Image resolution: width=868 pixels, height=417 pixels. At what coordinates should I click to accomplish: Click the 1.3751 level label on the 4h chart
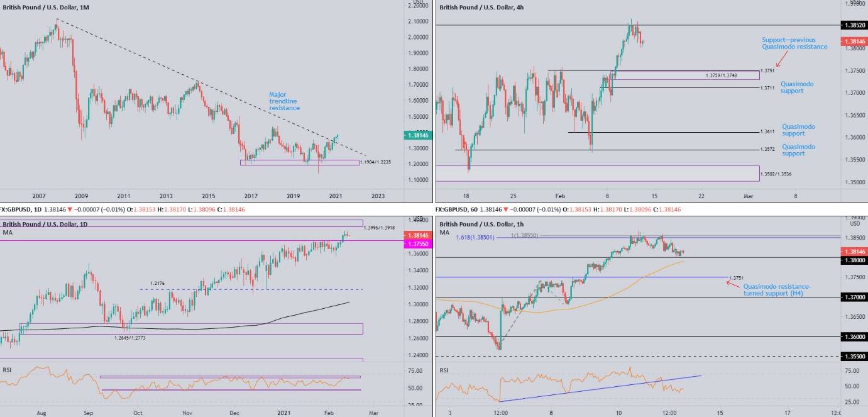pos(767,70)
